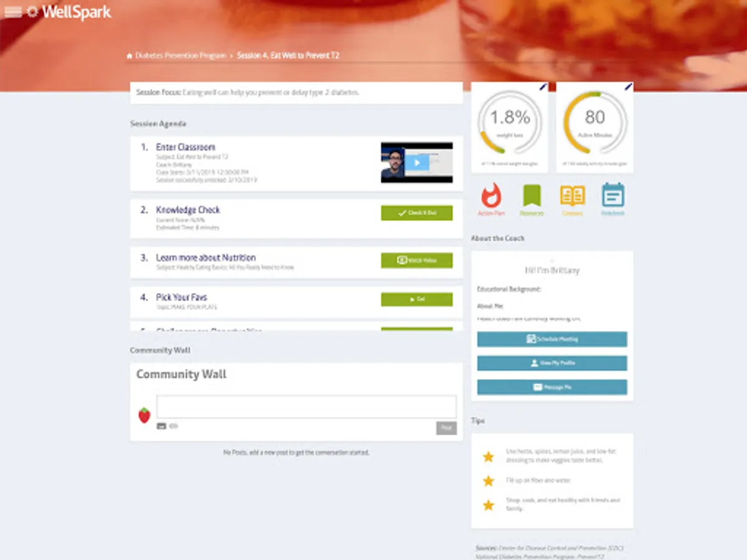The image size is (747, 560).
Task: Click the Check It Out button
Action: click(x=417, y=213)
